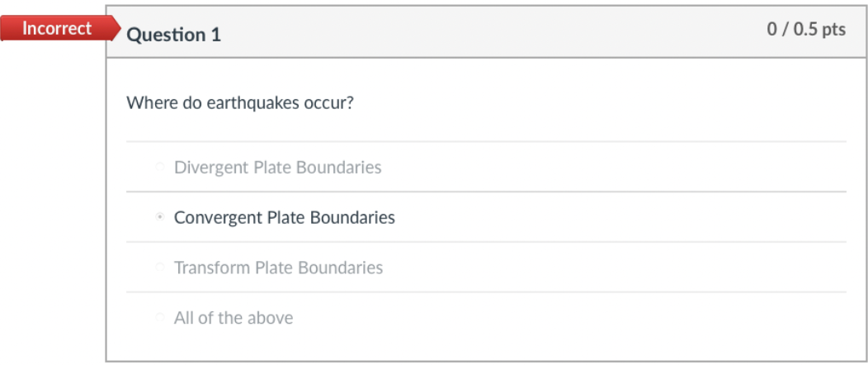The height and width of the screenshot is (365, 868).
Task: Click the Convergent Plate Boundaries radio button
Action: point(159,218)
